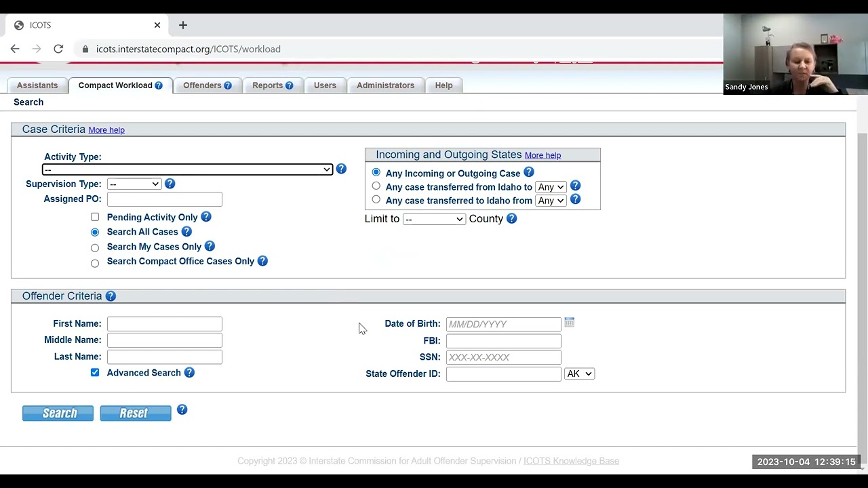Click the Last Name field
The image size is (868, 488).
click(x=165, y=357)
